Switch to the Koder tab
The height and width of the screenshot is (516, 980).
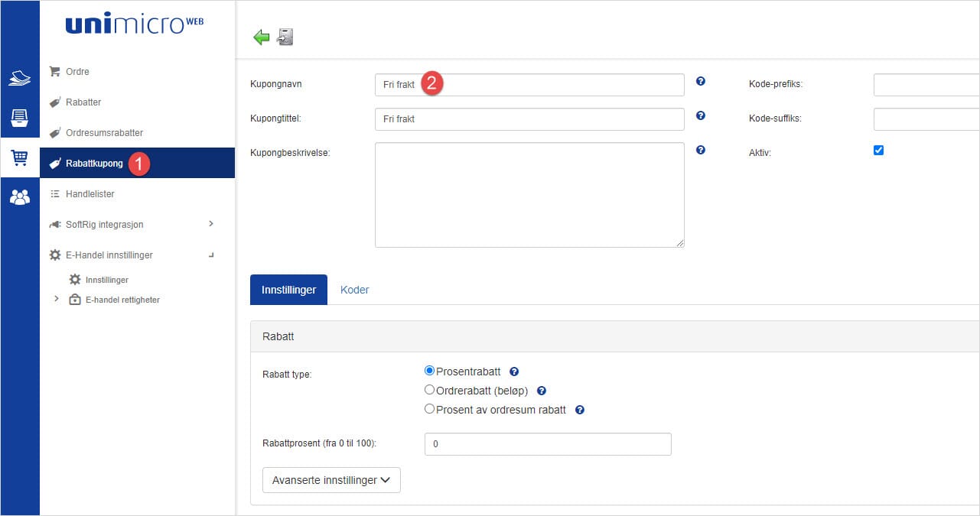tap(354, 290)
